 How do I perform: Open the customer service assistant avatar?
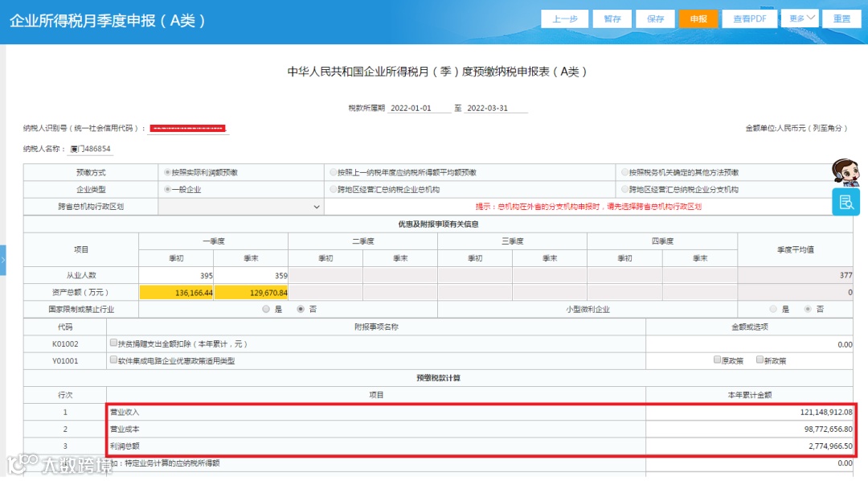pos(845,172)
